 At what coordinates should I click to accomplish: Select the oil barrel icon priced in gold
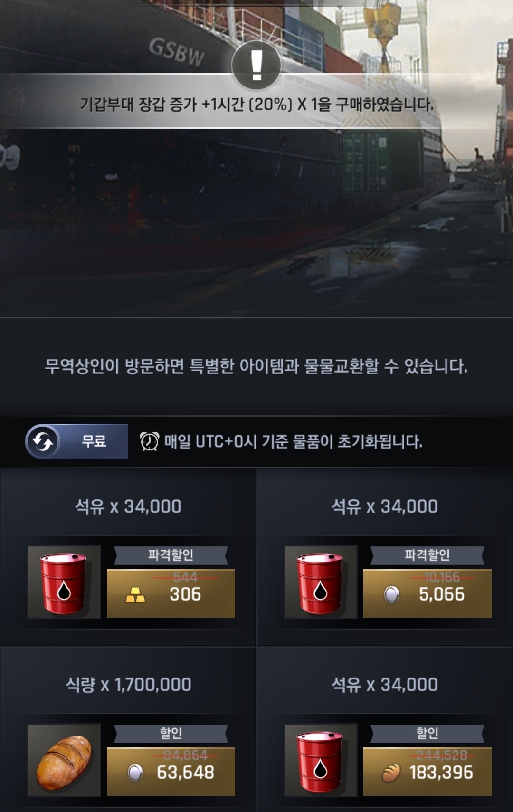pyautogui.click(x=64, y=582)
